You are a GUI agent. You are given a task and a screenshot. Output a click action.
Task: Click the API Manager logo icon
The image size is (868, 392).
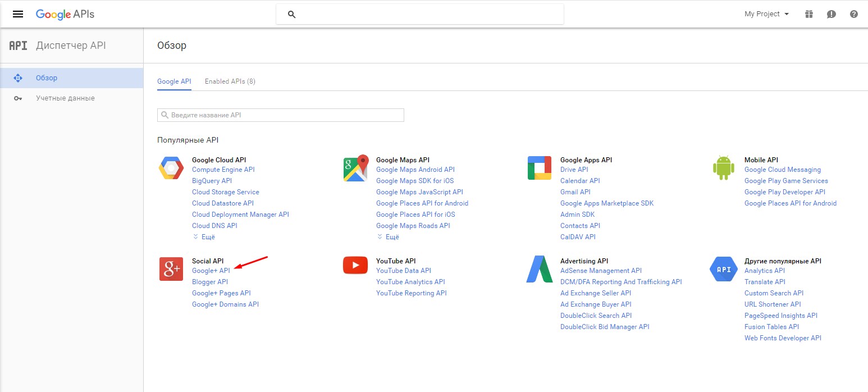click(19, 45)
